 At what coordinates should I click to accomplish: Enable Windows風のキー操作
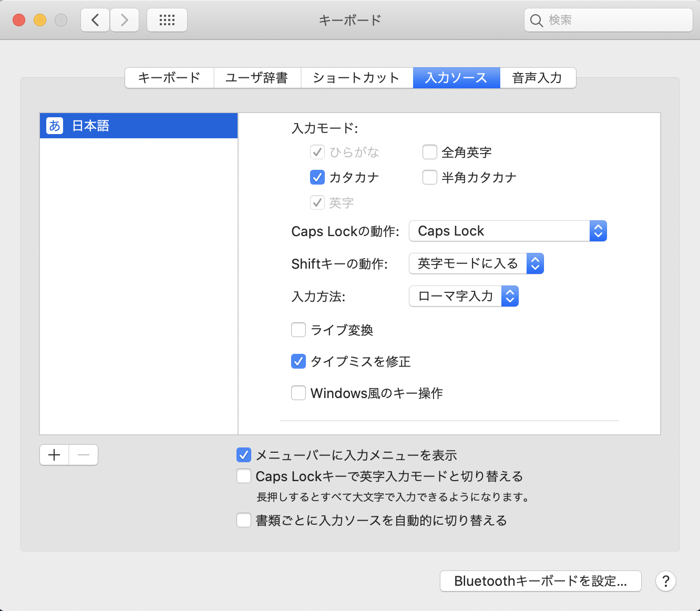coord(298,393)
